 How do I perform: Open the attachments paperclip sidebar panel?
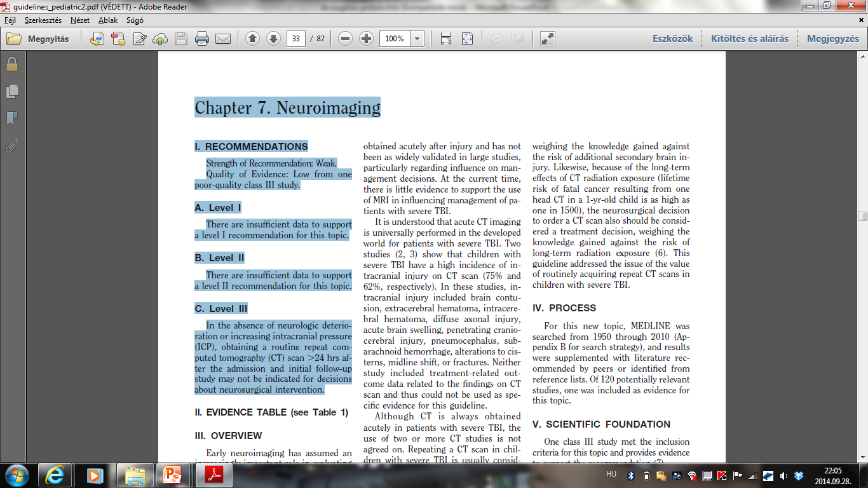pos(12,146)
